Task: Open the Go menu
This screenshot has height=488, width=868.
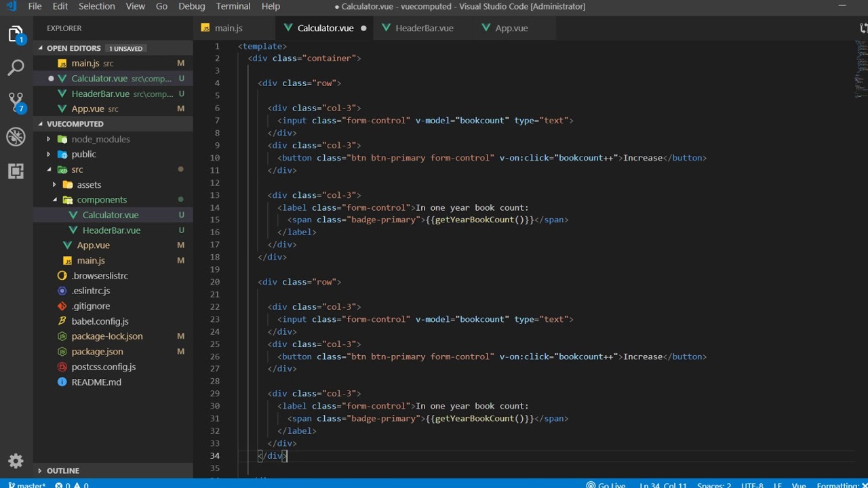Action: pos(161,6)
